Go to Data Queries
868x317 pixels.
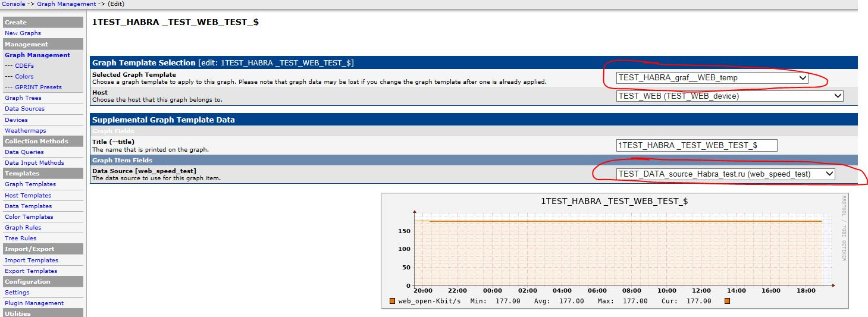(x=24, y=152)
